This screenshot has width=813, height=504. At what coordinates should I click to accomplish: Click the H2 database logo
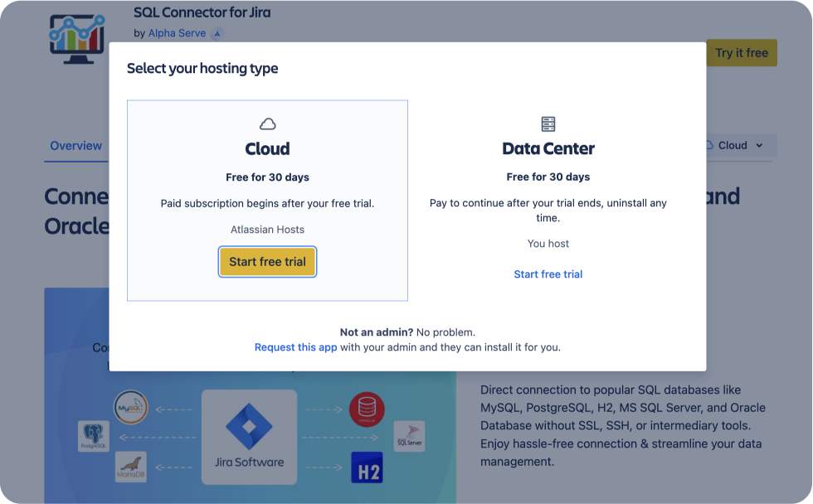(x=367, y=468)
